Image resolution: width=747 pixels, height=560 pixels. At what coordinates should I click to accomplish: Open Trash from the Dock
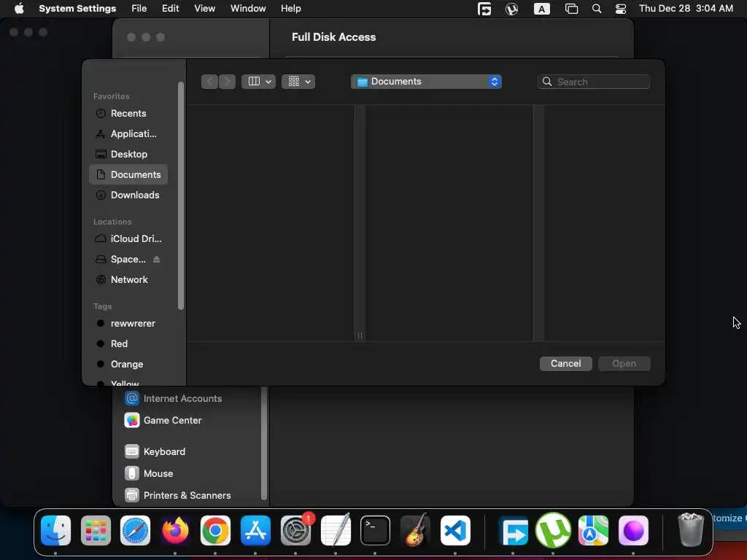pos(691,529)
